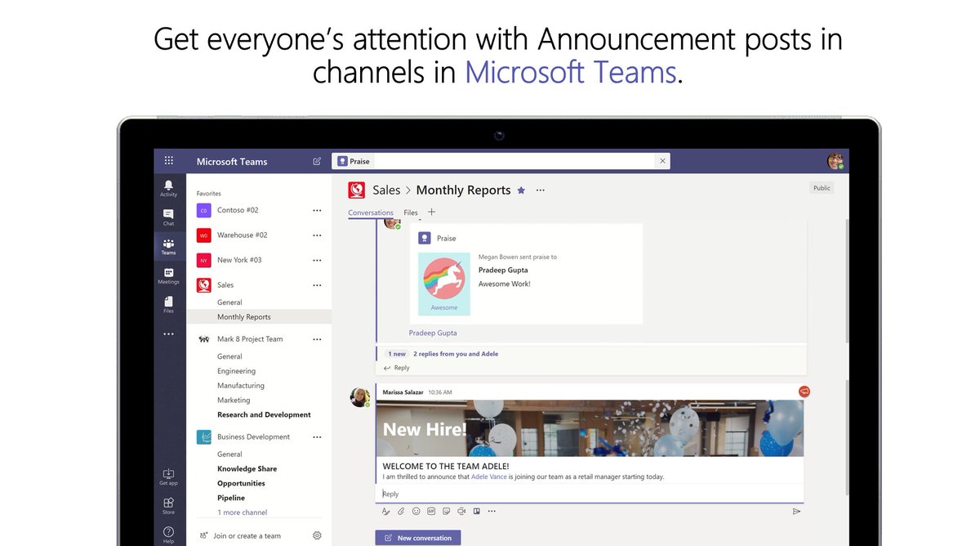
Task: Open more options for Sales team
Action: (x=317, y=285)
